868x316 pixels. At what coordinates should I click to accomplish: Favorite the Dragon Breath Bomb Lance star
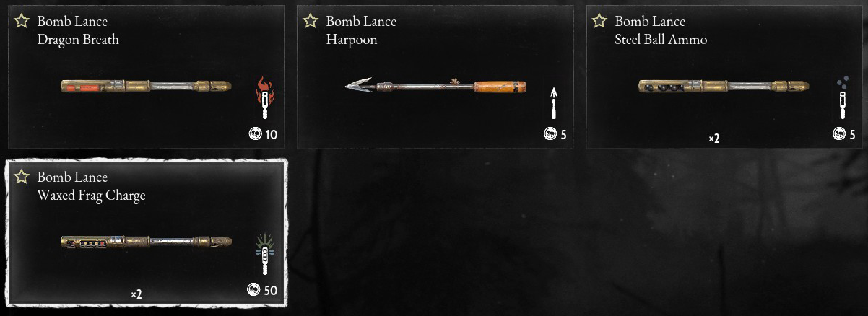(22, 21)
